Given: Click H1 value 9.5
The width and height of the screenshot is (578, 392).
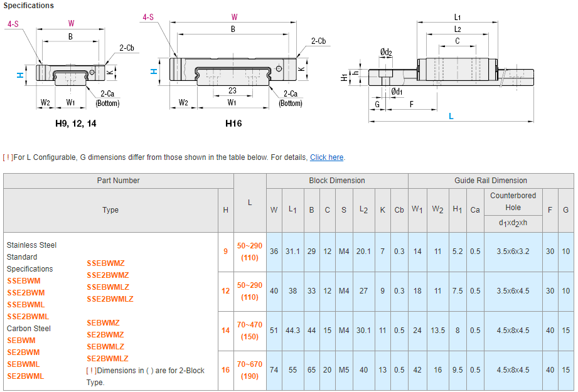Looking at the screenshot, I should pos(458,370).
